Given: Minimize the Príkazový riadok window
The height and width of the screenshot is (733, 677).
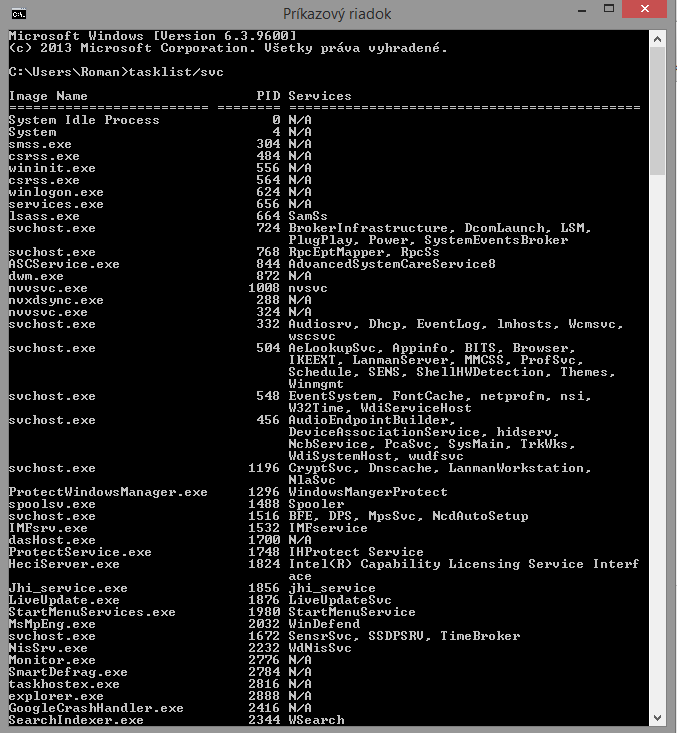Looking at the screenshot, I should pos(582,11).
